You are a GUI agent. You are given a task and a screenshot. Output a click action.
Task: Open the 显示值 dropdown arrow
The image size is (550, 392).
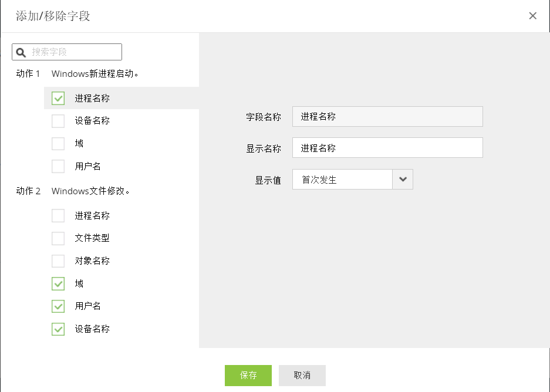(x=403, y=180)
